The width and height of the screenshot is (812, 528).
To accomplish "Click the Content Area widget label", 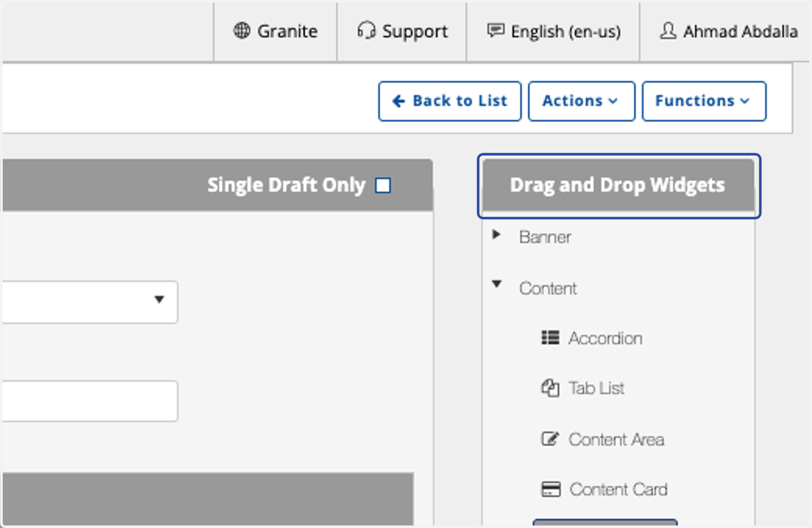I will 616,439.
